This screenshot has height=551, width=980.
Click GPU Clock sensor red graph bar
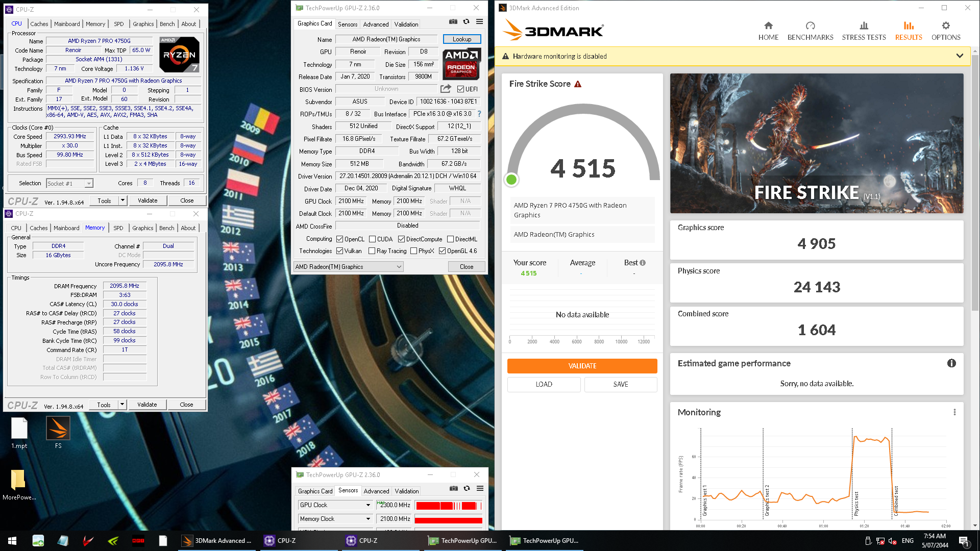[x=449, y=506]
